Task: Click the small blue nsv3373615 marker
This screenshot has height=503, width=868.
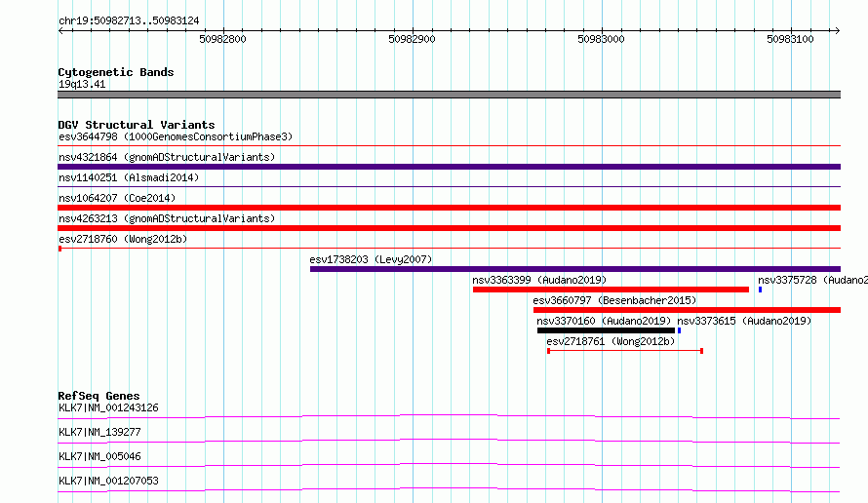Action: 679,330
